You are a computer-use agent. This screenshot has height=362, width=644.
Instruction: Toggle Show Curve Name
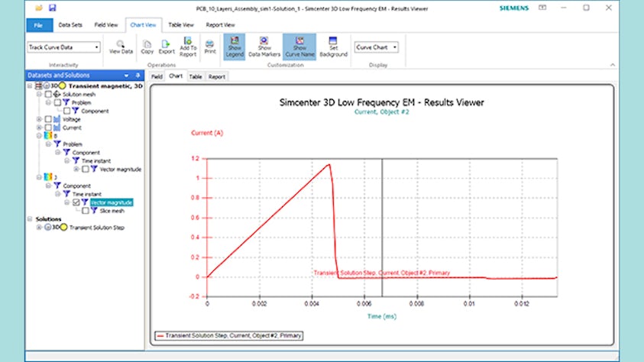[x=299, y=47]
